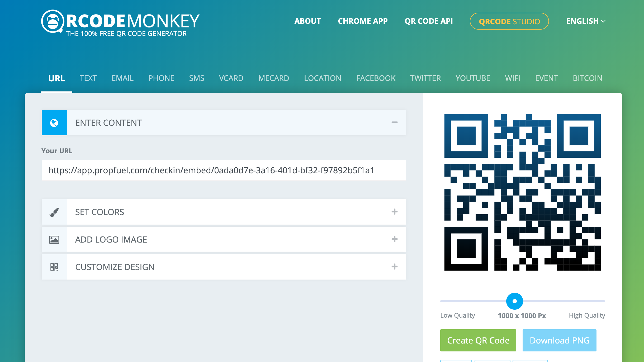Switch to the BITCOIN tab
This screenshot has height=362, width=644.
tap(588, 78)
